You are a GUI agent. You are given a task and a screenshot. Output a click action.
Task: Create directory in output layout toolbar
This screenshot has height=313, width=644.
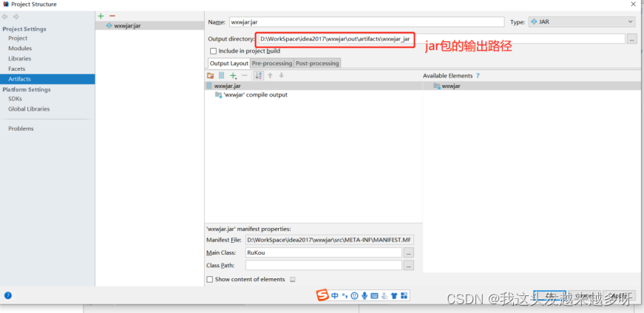[210, 75]
